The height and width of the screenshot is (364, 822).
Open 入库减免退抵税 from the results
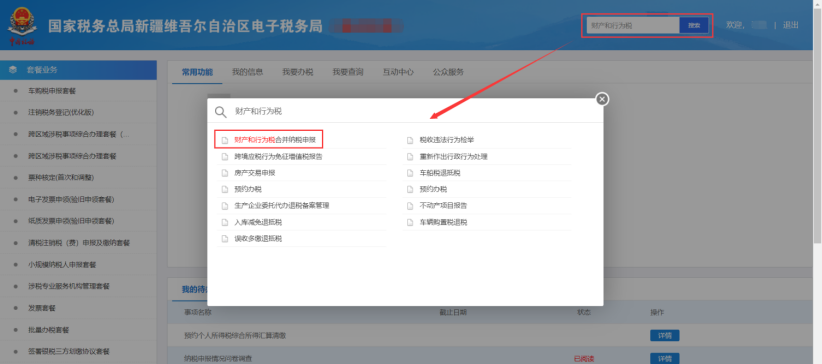click(258, 222)
